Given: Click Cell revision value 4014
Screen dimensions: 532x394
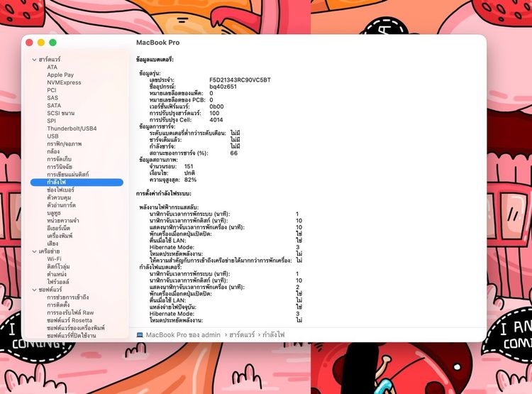Looking at the screenshot, I should [216, 120].
